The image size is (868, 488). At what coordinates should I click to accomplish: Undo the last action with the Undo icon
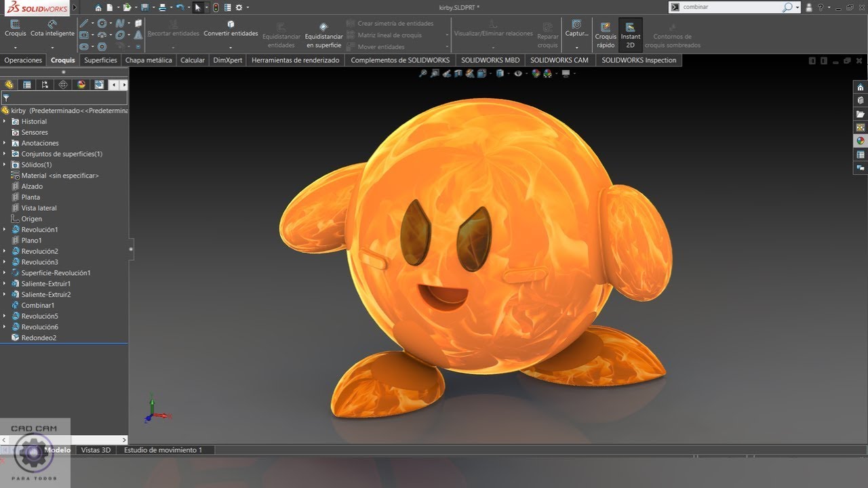[180, 7]
